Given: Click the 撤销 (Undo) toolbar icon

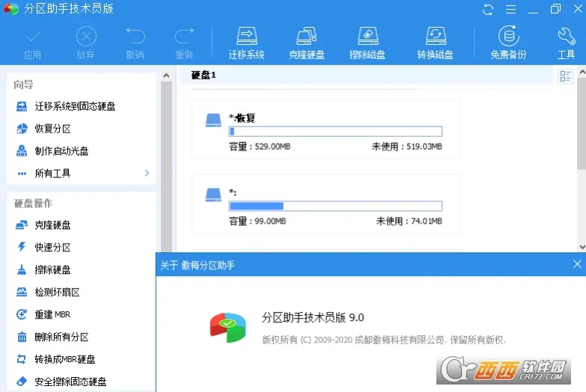Looking at the screenshot, I should click(x=135, y=43).
